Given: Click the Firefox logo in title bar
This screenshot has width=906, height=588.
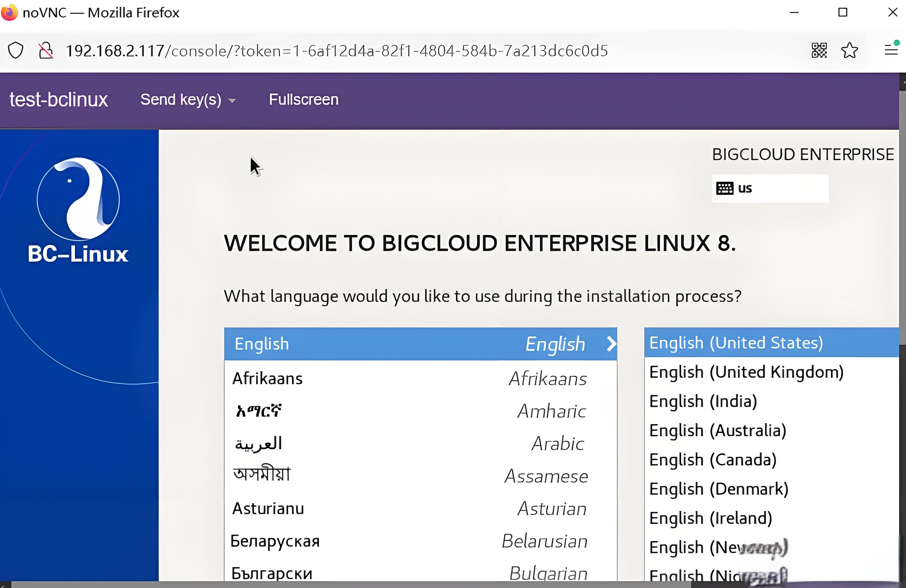Looking at the screenshot, I should tap(9, 12).
